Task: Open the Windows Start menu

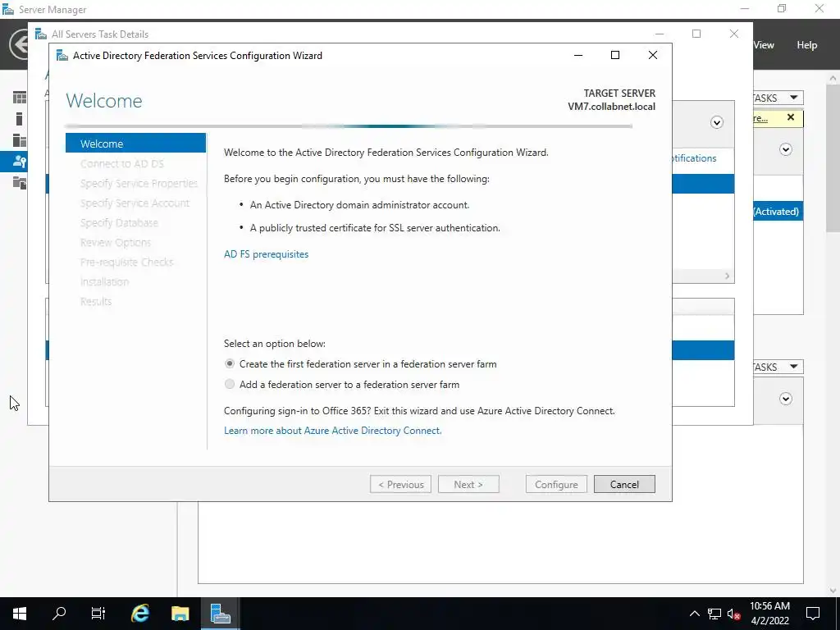Action: 20,614
